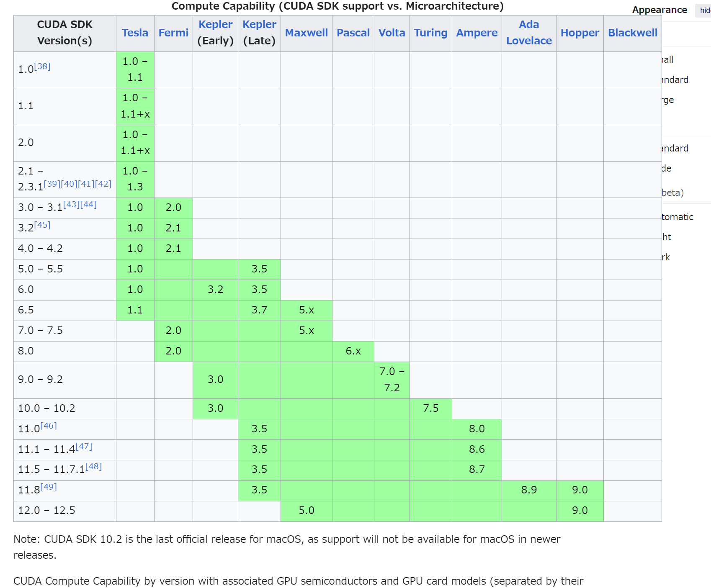The height and width of the screenshot is (588, 711).
Task: Select the '8.6' Ampere cell
Action: (477, 450)
